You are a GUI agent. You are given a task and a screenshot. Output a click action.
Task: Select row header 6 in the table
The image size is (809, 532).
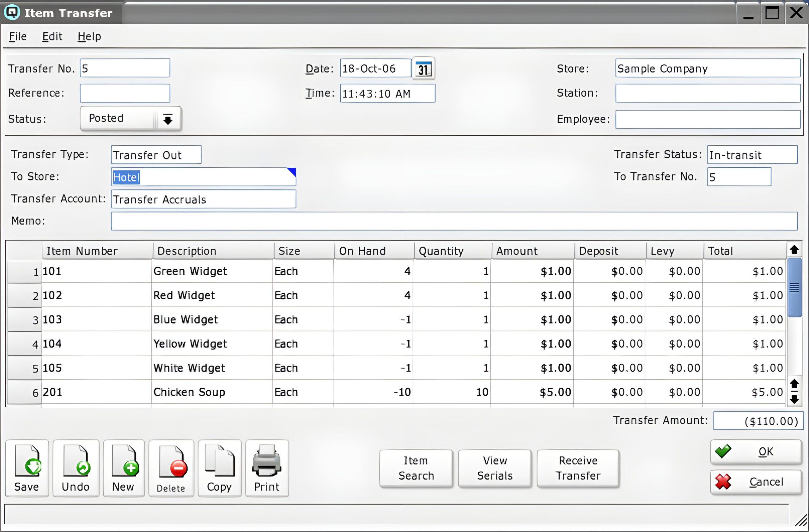point(24,392)
